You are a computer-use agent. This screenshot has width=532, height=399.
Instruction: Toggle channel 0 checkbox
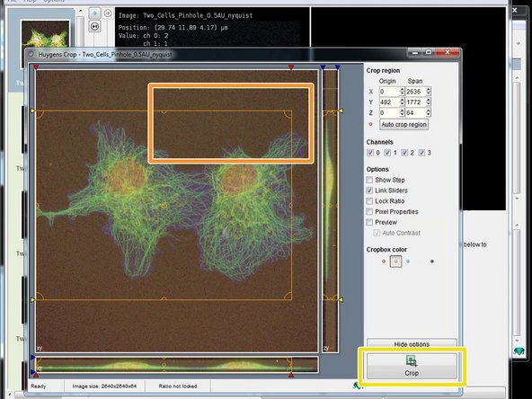click(x=370, y=153)
